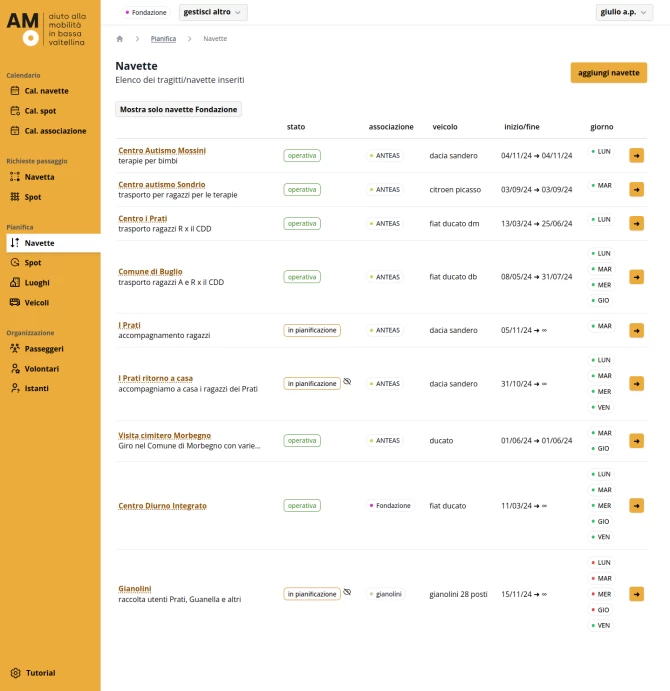The image size is (670, 691).
Task: Open arrow button for Comune di Buglio row
Action: [x=636, y=277]
